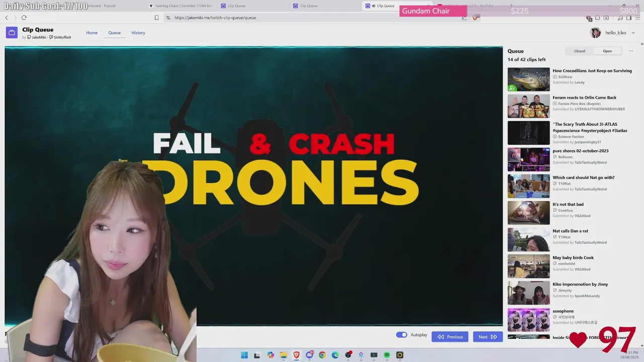Switch to Brave browser in the taskbar
The width and height of the screenshot is (644, 362).
[296, 355]
